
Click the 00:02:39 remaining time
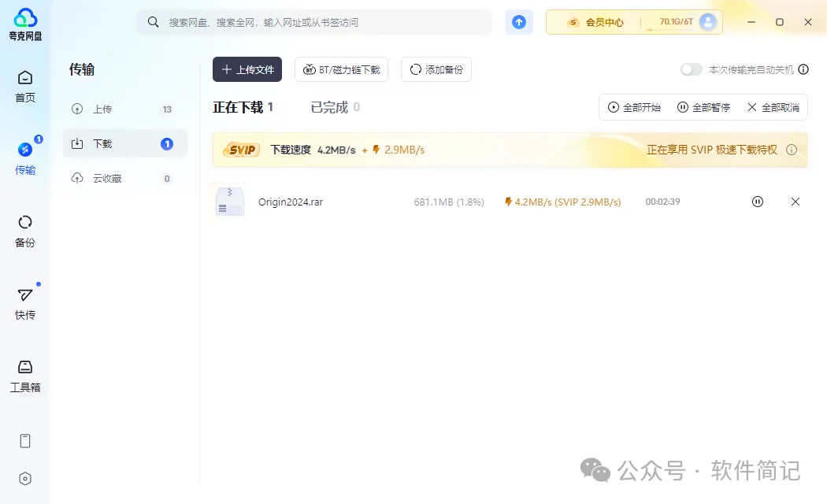[662, 202]
